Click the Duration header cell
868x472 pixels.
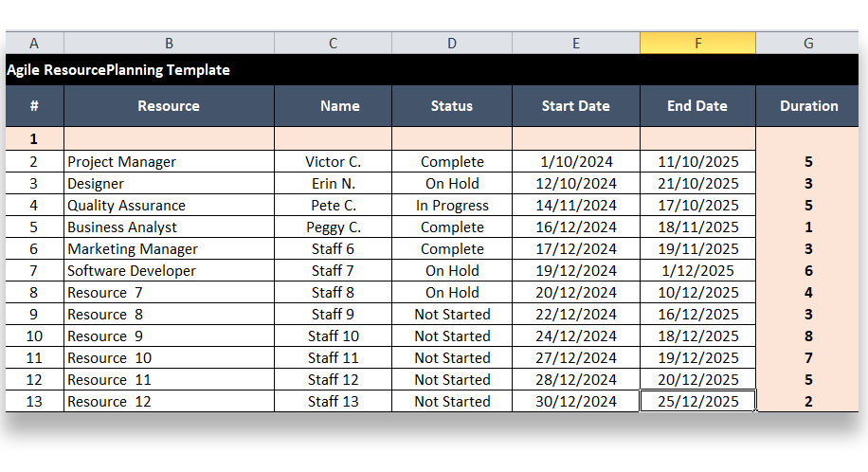[x=808, y=106]
